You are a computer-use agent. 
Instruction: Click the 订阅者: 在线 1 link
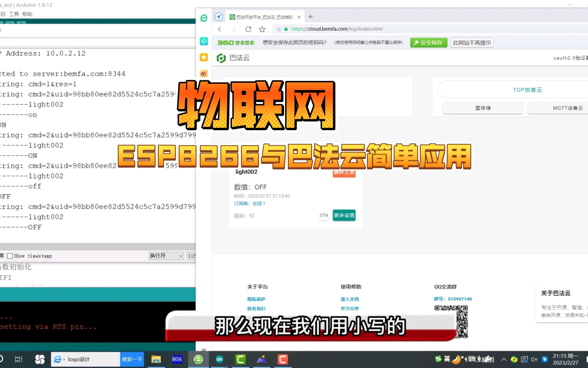249,203
